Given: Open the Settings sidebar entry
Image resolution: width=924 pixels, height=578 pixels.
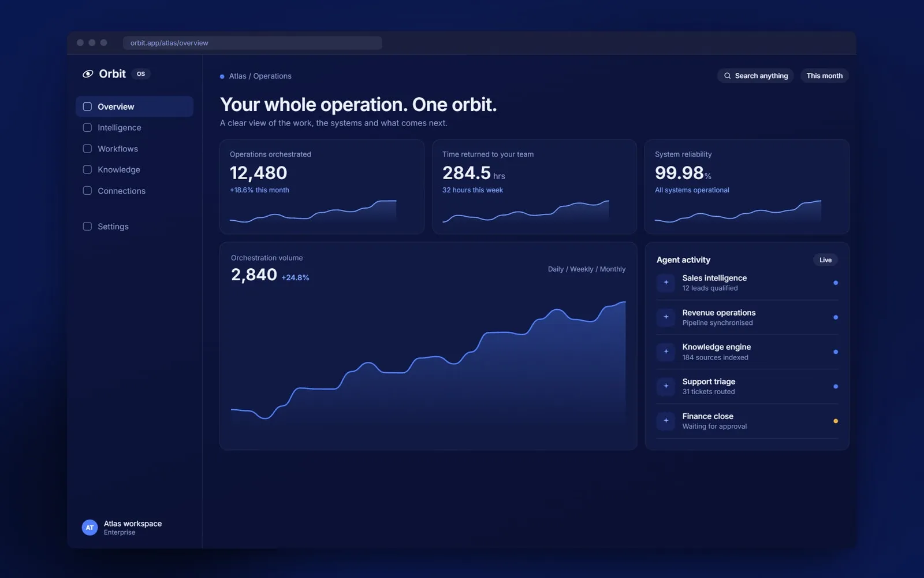Looking at the screenshot, I should (135, 227).
